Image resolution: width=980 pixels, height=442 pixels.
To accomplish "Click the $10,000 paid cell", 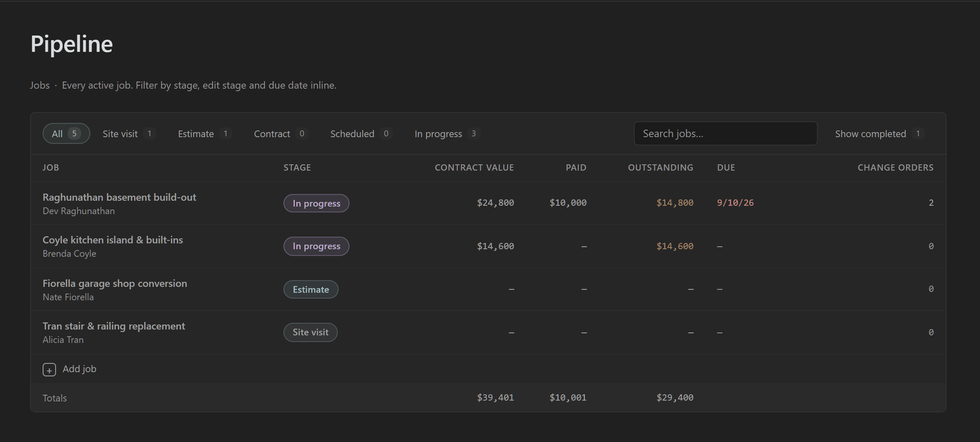I will coord(568,203).
